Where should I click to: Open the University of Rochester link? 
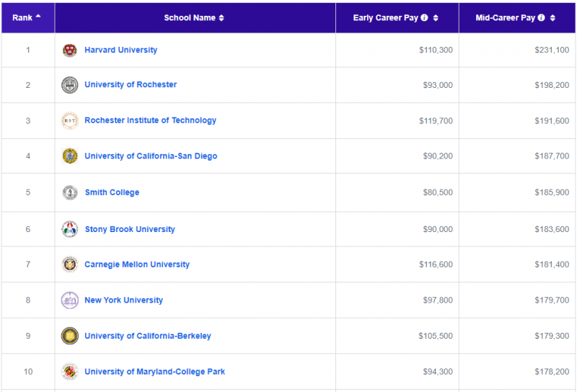pyautogui.click(x=131, y=84)
